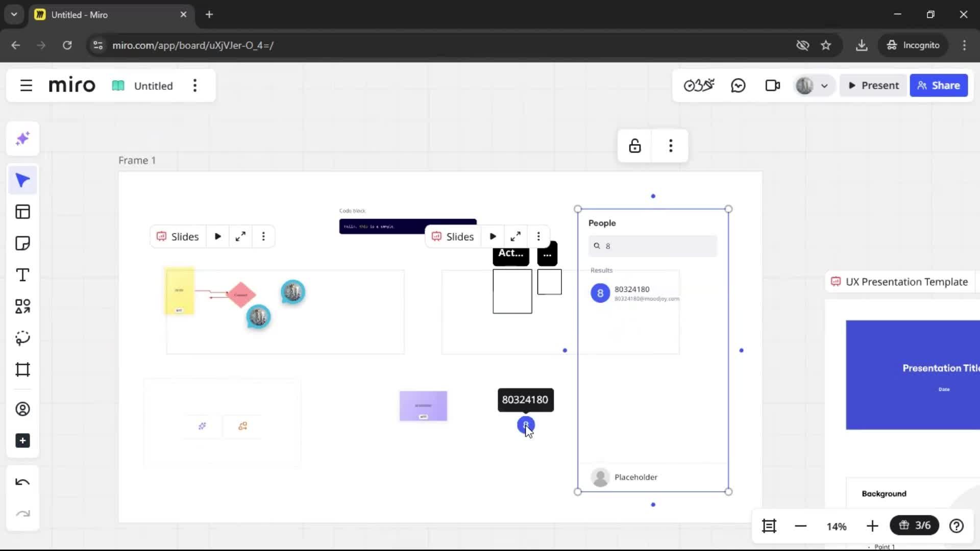The image size is (980, 551).
Task: Open the Chrome three-dot menu
Action: pos(964,45)
